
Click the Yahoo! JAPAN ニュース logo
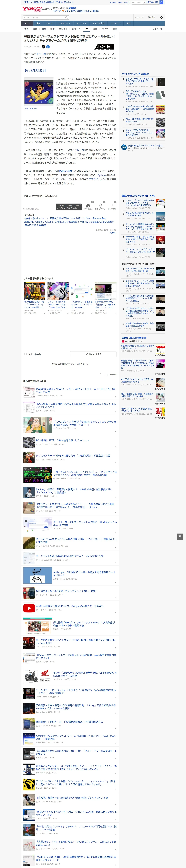[37, 9]
